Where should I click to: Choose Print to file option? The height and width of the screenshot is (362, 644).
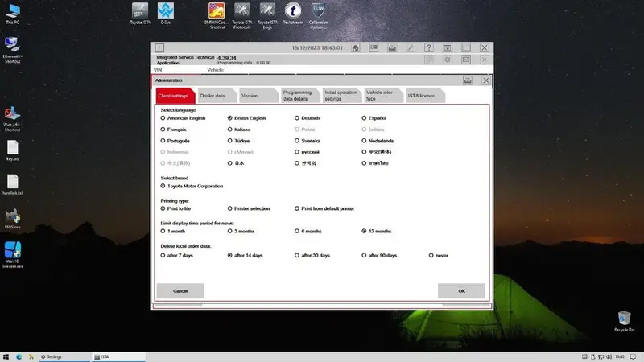point(163,208)
